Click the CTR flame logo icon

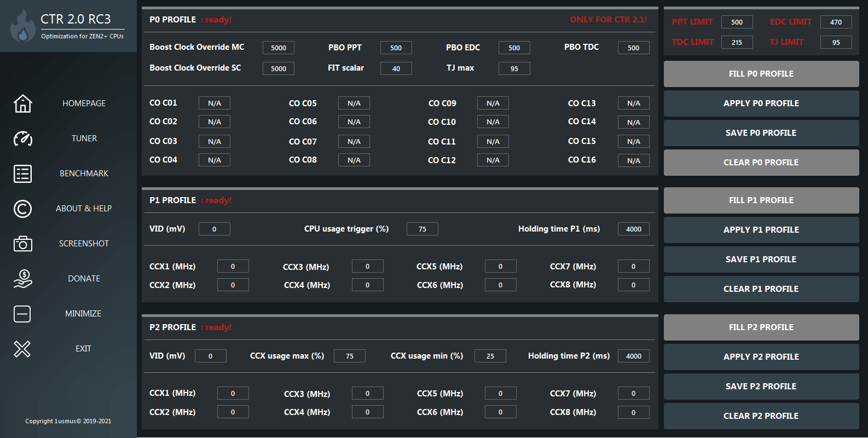click(22, 26)
